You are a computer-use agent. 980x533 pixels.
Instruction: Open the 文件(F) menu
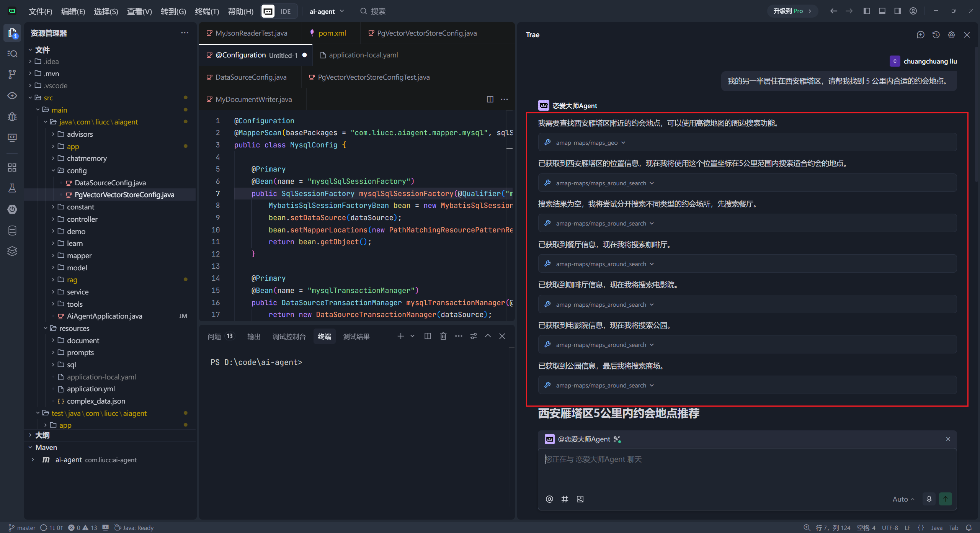click(x=40, y=11)
